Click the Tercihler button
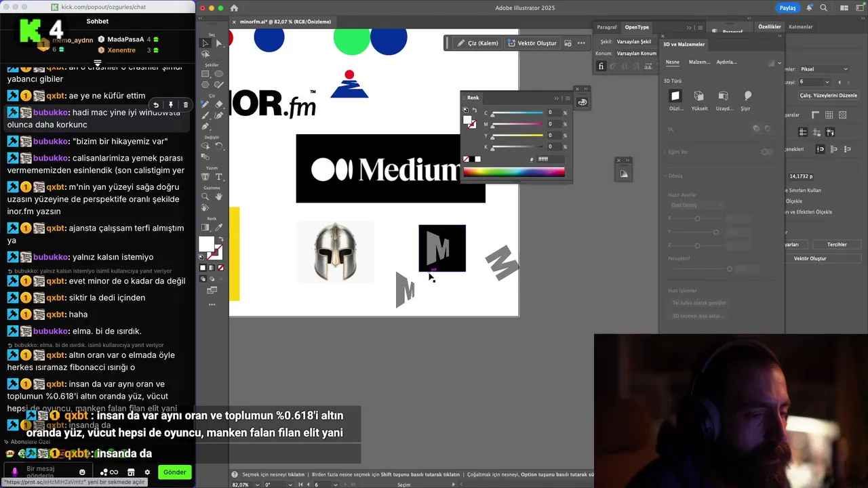 837,245
